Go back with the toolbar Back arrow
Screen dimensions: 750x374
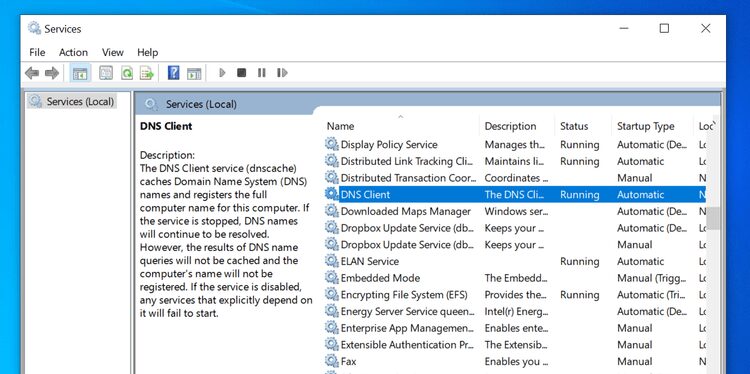coord(32,73)
